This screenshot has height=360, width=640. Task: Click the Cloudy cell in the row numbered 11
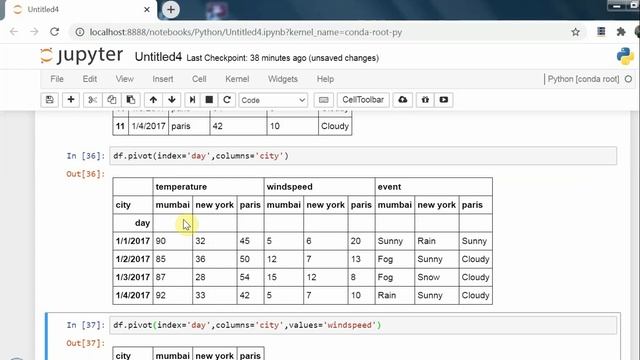coord(335,126)
